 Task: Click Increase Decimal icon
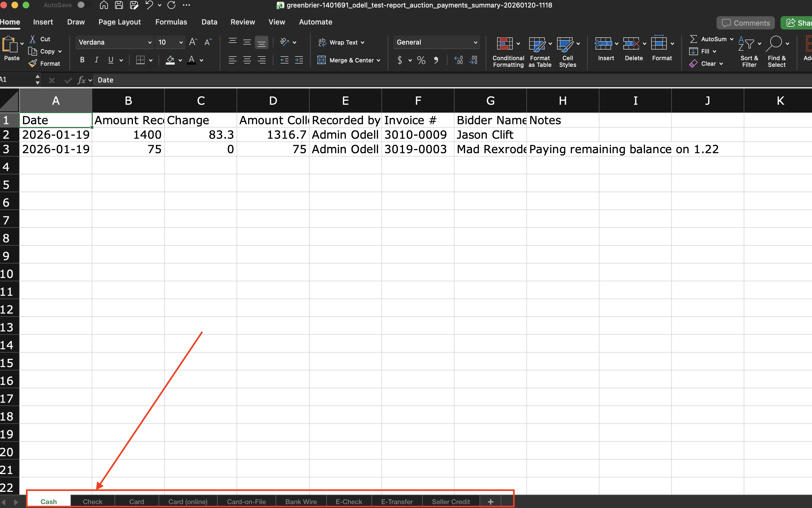click(458, 60)
